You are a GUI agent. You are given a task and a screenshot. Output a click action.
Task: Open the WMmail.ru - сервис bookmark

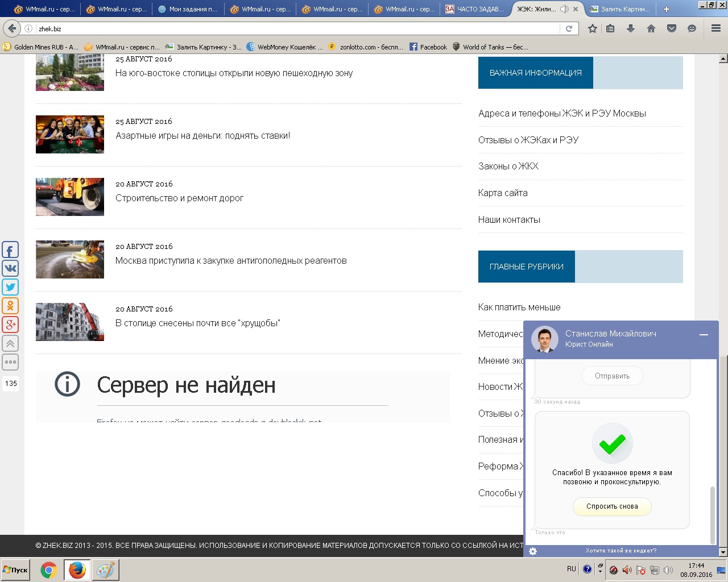tap(122, 47)
